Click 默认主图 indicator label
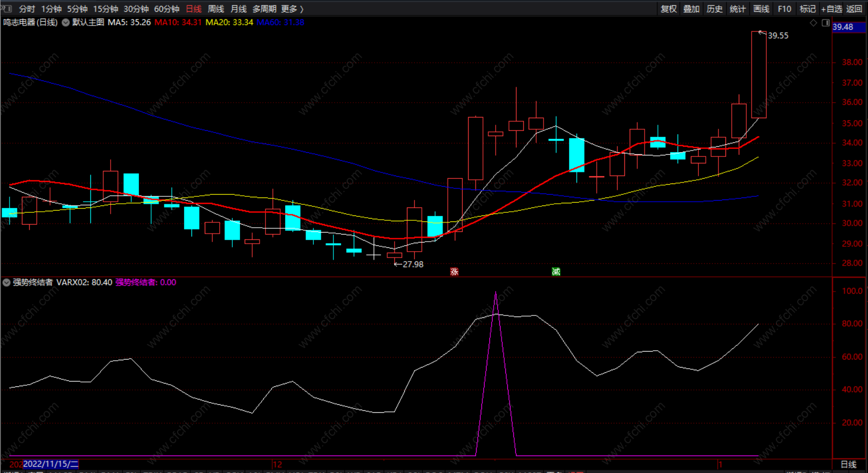868x473 pixels. click(x=88, y=22)
